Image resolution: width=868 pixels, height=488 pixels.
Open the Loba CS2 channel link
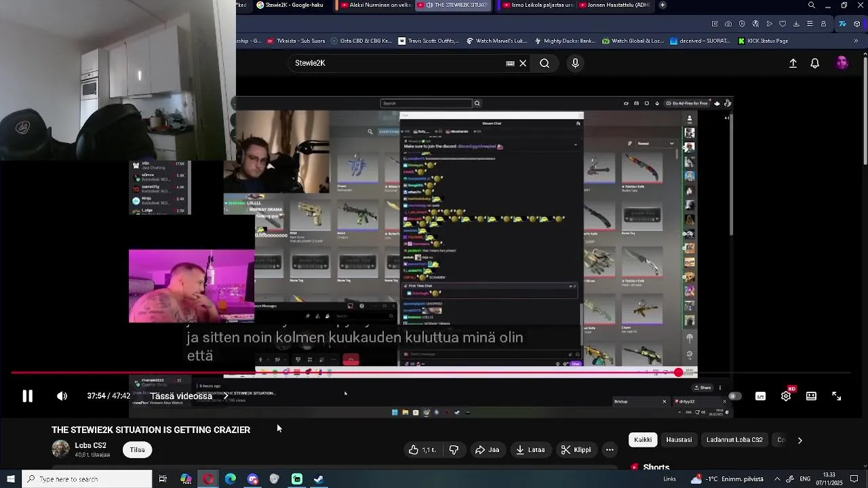click(x=90, y=445)
